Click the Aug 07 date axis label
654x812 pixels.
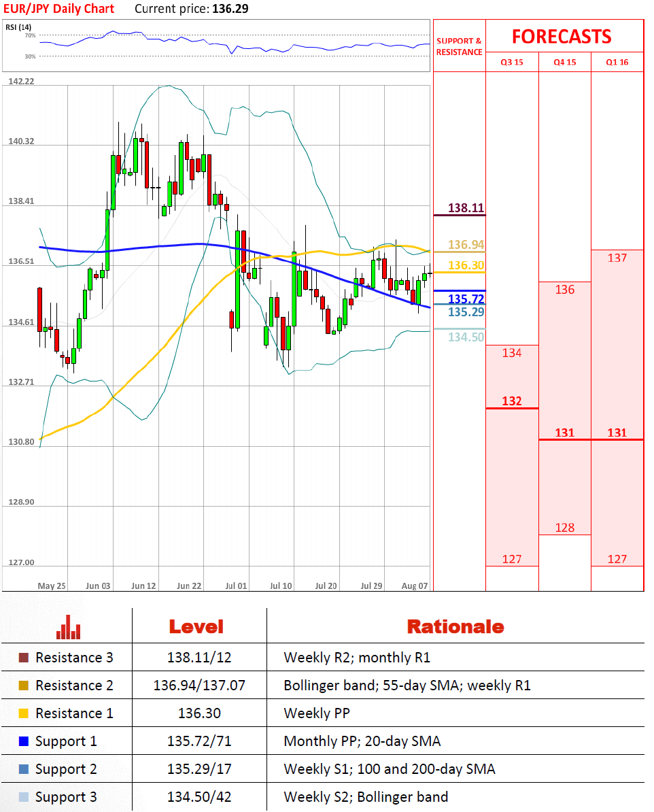pyautogui.click(x=415, y=586)
